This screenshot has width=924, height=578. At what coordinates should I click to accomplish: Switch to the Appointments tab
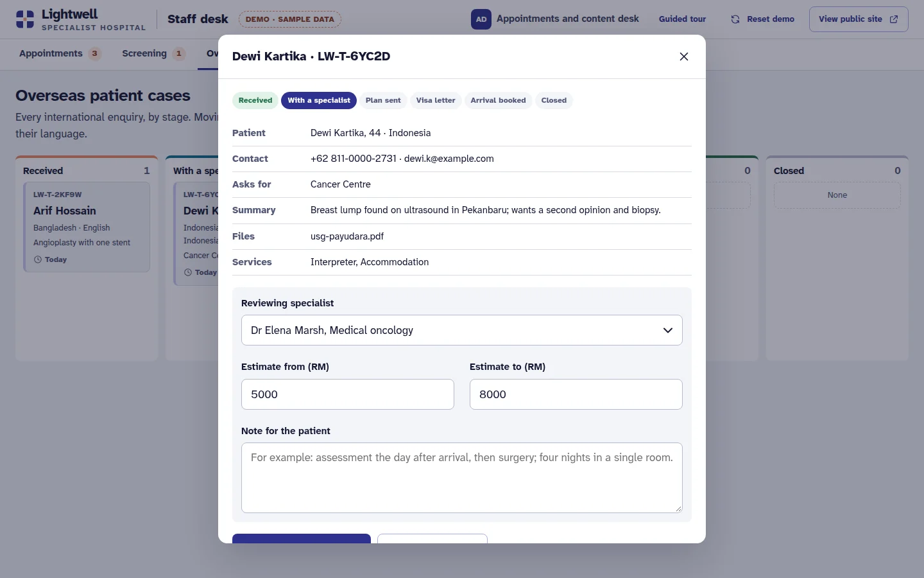[x=60, y=53]
